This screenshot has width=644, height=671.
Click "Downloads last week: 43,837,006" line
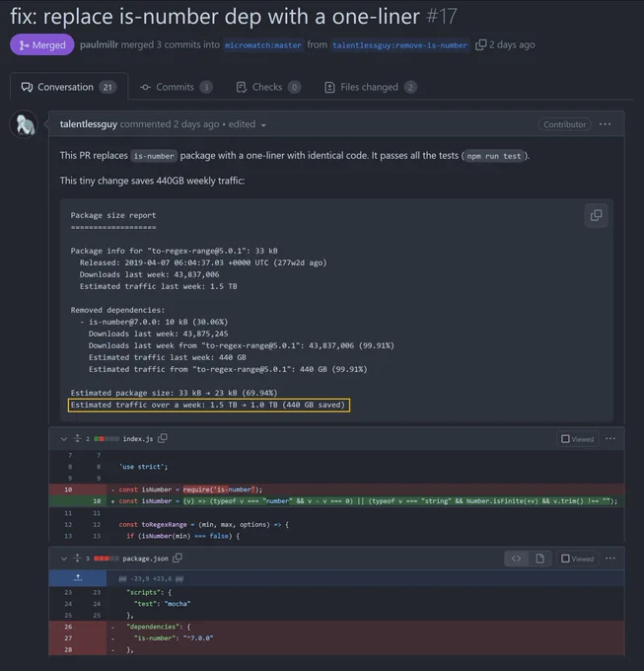(x=149, y=274)
